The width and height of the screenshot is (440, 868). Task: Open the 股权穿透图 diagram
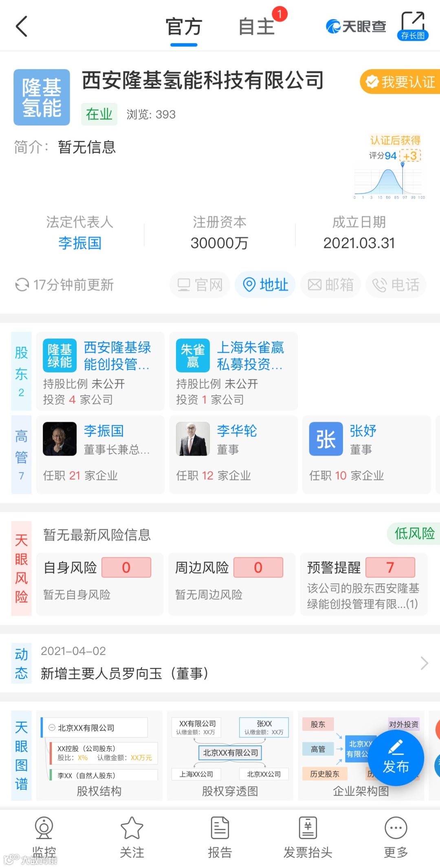[230, 756]
